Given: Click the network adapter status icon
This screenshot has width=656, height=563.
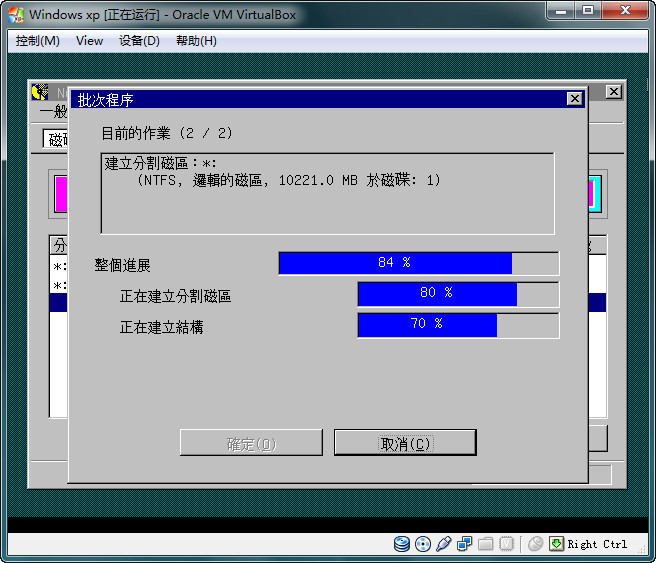Looking at the screenshot, I should [464, 544].
